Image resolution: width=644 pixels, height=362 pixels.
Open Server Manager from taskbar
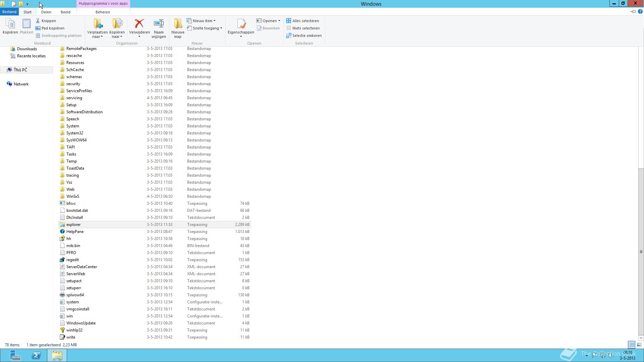(15, 355)
